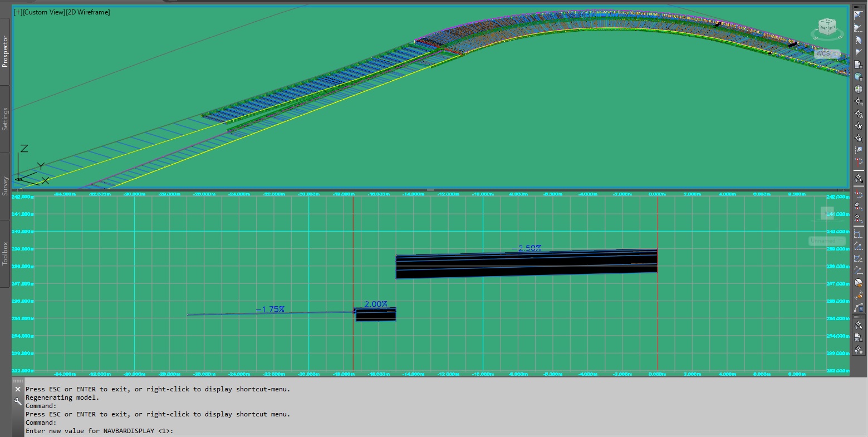The height and width of the screenshot is (437, 868).
Task: Select the Station Offset red arc icon
Action: [859, 163]
